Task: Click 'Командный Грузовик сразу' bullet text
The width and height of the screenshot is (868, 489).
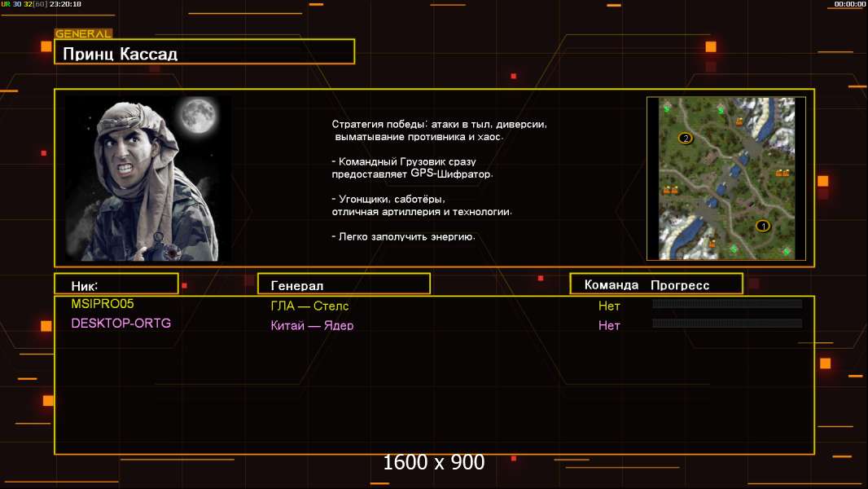Action: coord(404,161)
